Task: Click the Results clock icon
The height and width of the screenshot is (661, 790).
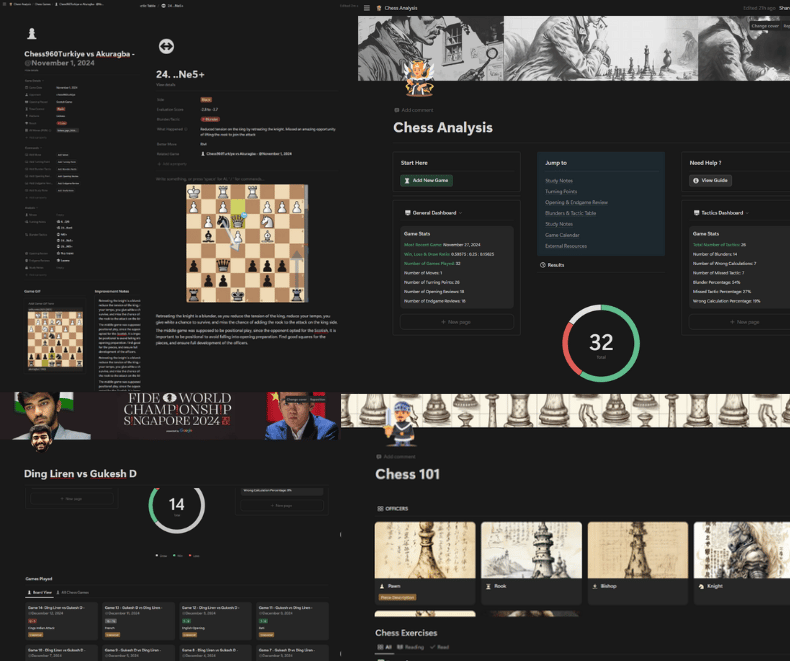Action: (x=543, y=265)
